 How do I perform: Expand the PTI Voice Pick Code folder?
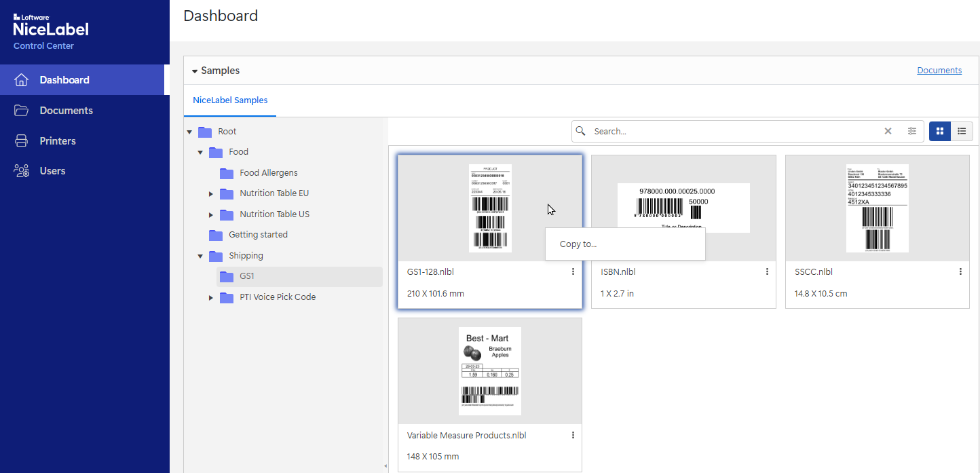pyautogui.click(x=211, y=297)
